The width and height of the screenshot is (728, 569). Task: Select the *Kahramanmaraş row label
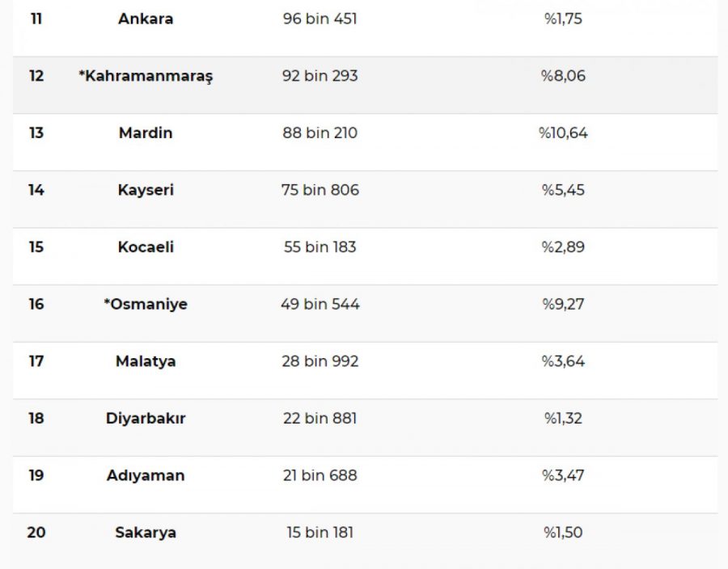click(x=146, y=76)
